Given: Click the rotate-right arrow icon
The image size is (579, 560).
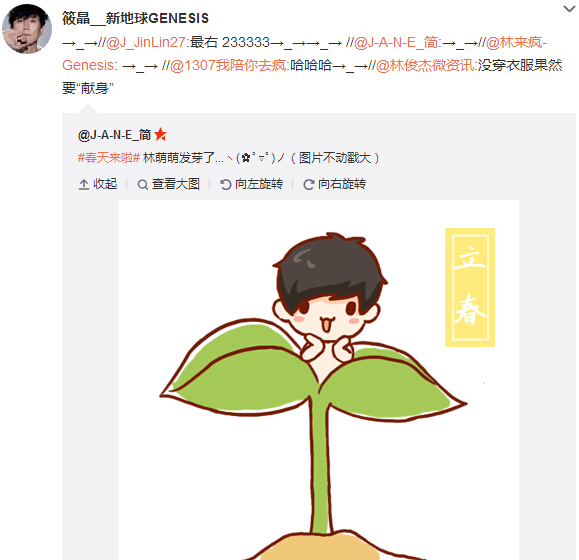Looking at the screenshot, I should tap(308, 184).
